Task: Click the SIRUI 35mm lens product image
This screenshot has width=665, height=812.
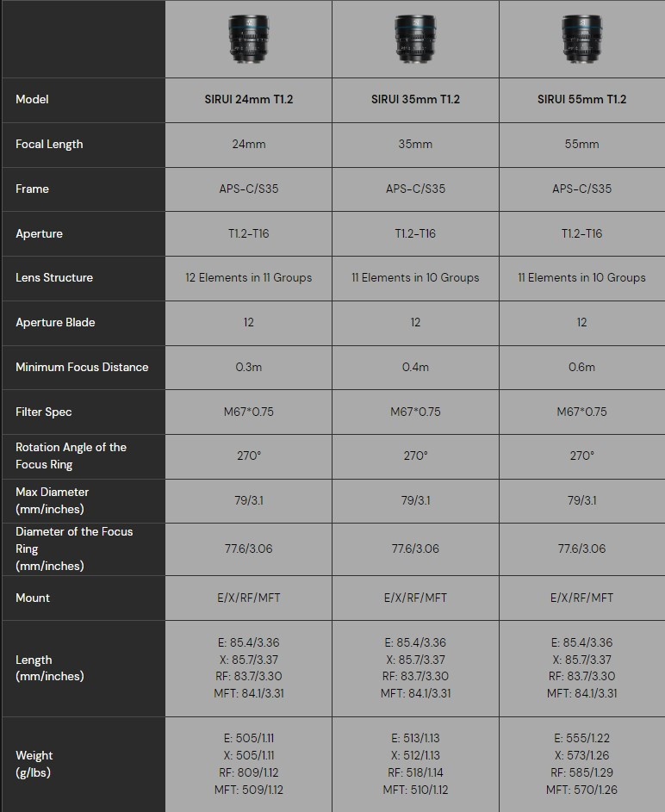Action: point(415,39)
